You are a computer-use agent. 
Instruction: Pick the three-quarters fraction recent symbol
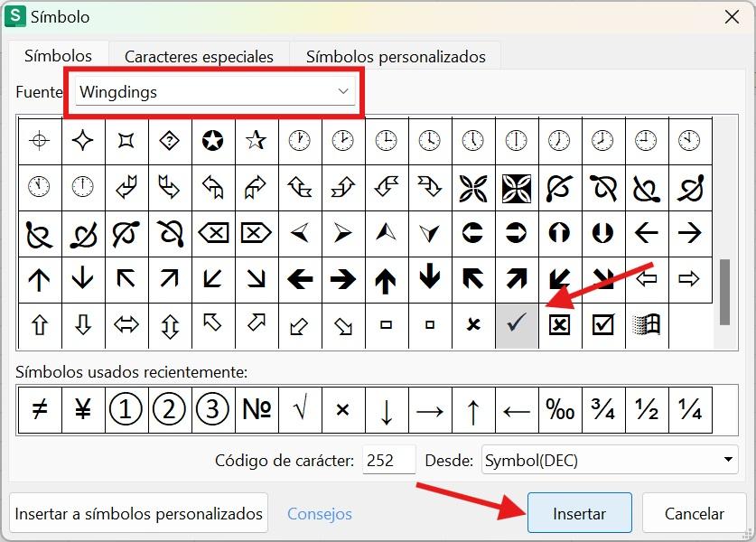(603, 410)
